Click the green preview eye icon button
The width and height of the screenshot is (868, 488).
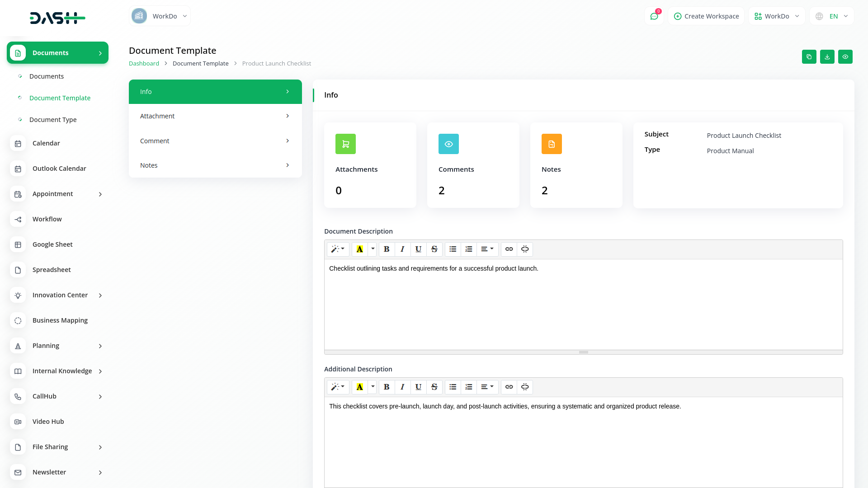point(845,57)
